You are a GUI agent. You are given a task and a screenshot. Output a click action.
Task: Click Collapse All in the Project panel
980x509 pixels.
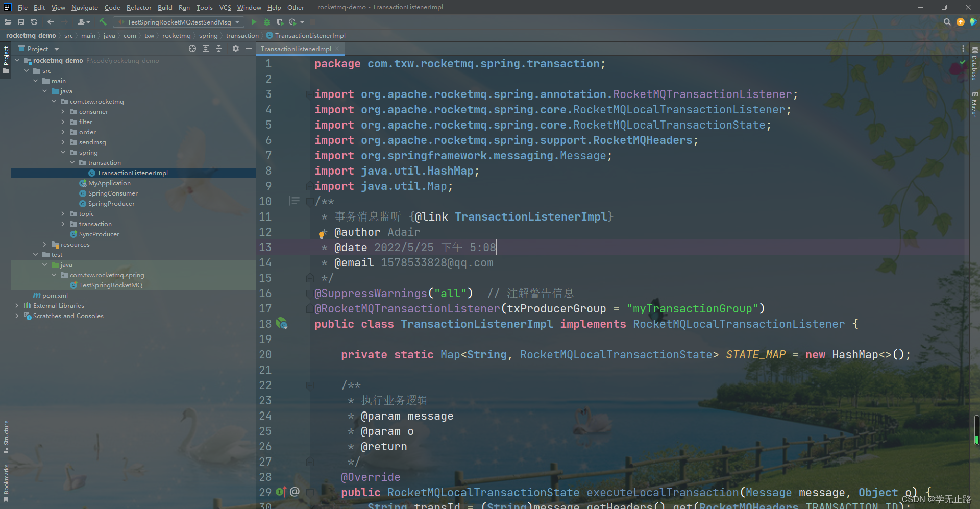pos(219,49)
